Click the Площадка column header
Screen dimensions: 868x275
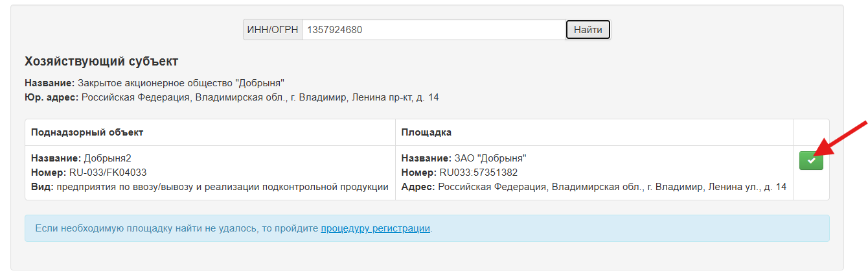426,132
